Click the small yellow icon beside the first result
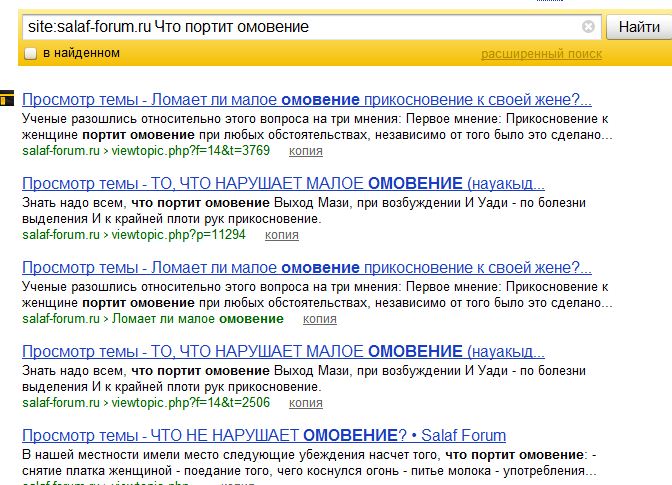Screen dimensions: 672x485 pos(7,98)
